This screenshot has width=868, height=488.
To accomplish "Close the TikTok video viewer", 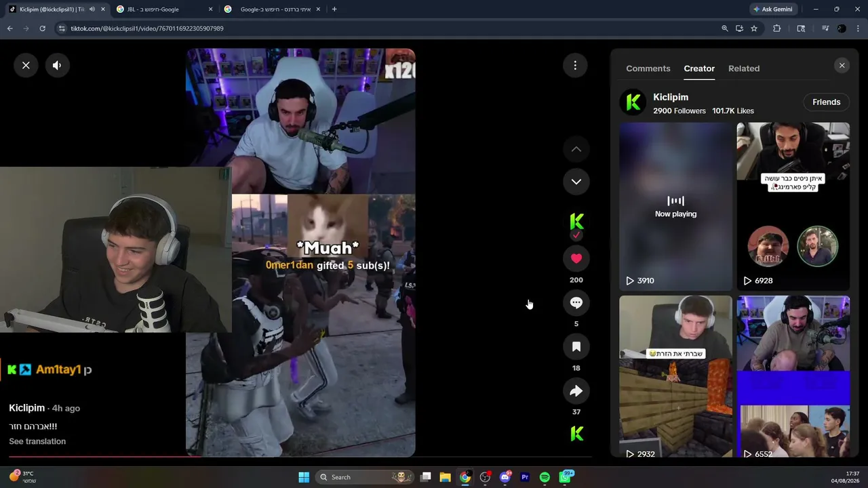I will [x=26, y=65].
